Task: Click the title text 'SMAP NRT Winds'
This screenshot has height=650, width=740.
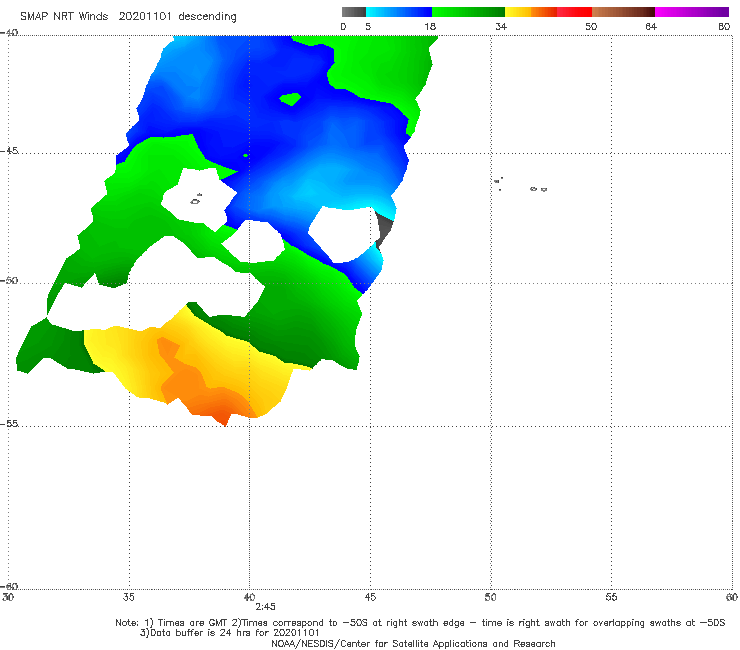Action: tap(64, 16)
